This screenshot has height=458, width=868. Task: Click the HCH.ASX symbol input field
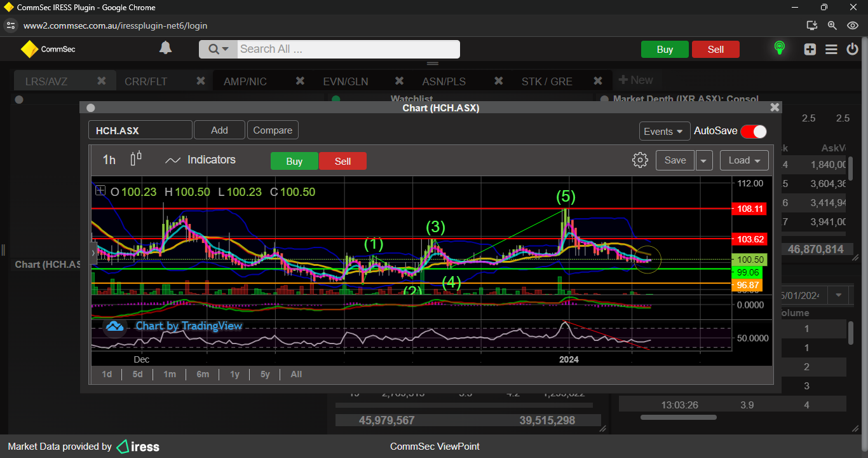coord(140,130)
